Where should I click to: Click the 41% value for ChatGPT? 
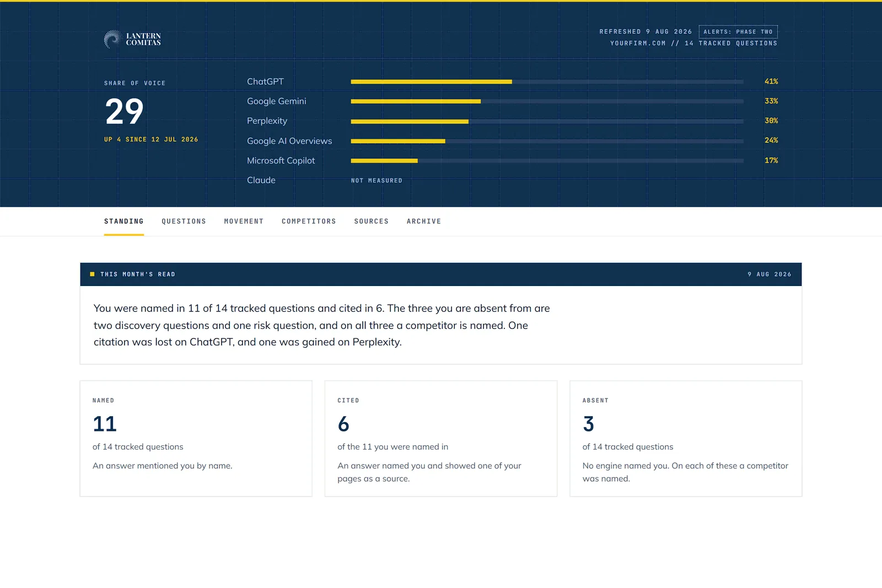(771, 82)
